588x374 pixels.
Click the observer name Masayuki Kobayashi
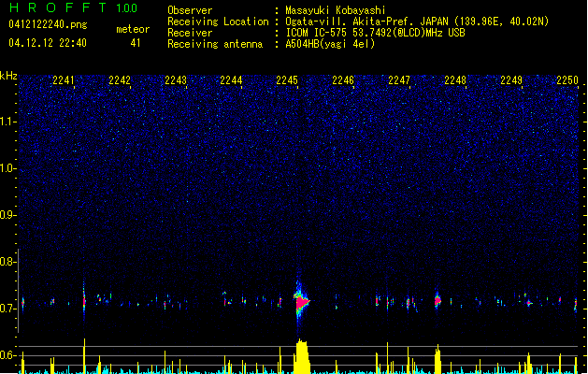tap(336, 10)
